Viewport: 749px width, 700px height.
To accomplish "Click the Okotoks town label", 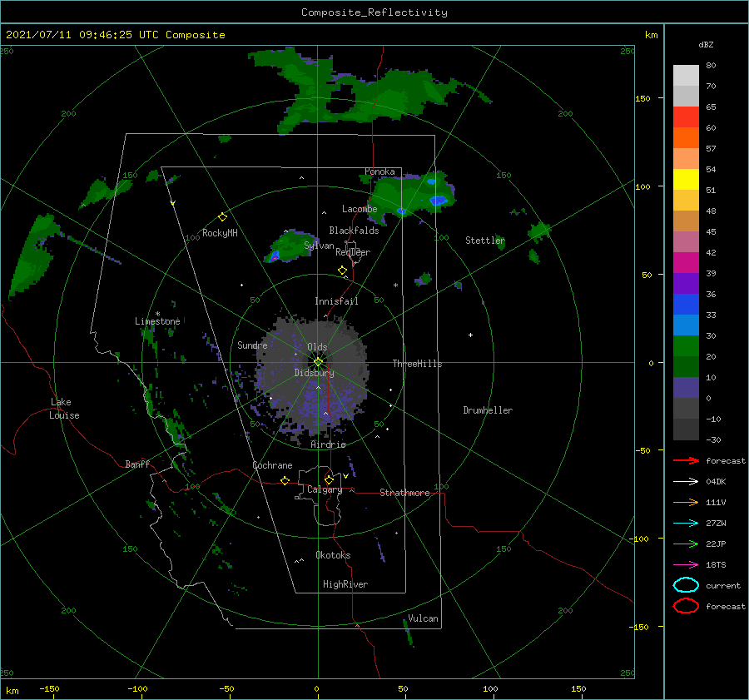I will click(x=333, y=555).
